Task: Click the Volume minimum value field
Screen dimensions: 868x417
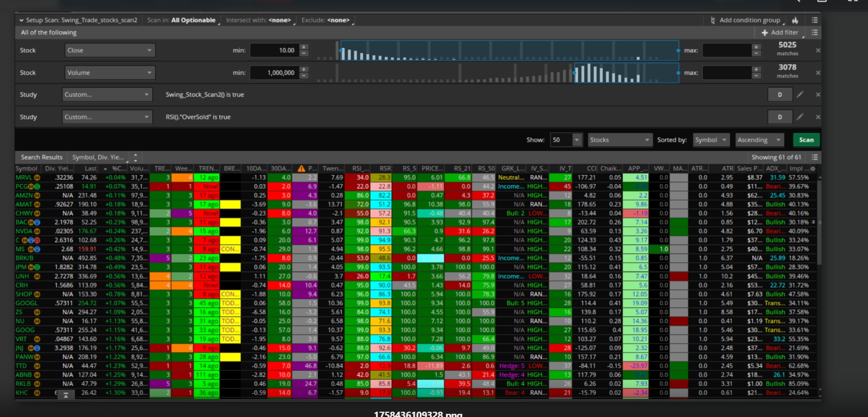Action: click(274, 73)
